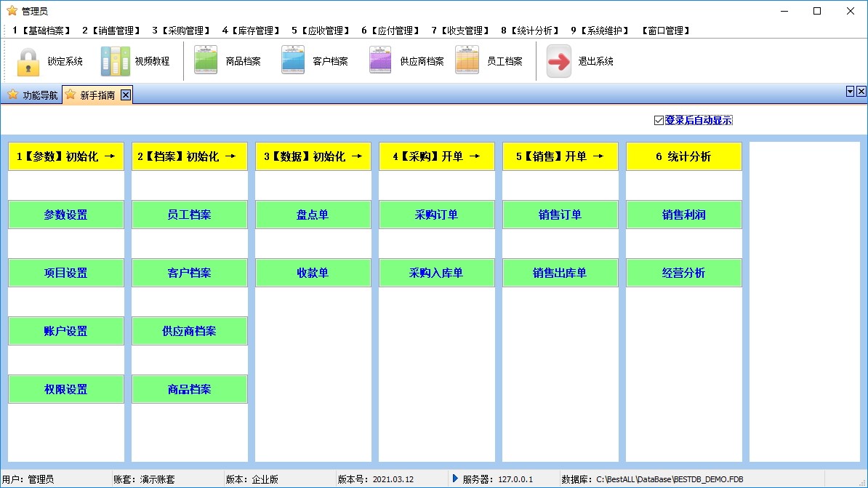The image size is (868, 488).
Task: Open the 7【收支管理】 menu
Action: [x=459, y=31]
